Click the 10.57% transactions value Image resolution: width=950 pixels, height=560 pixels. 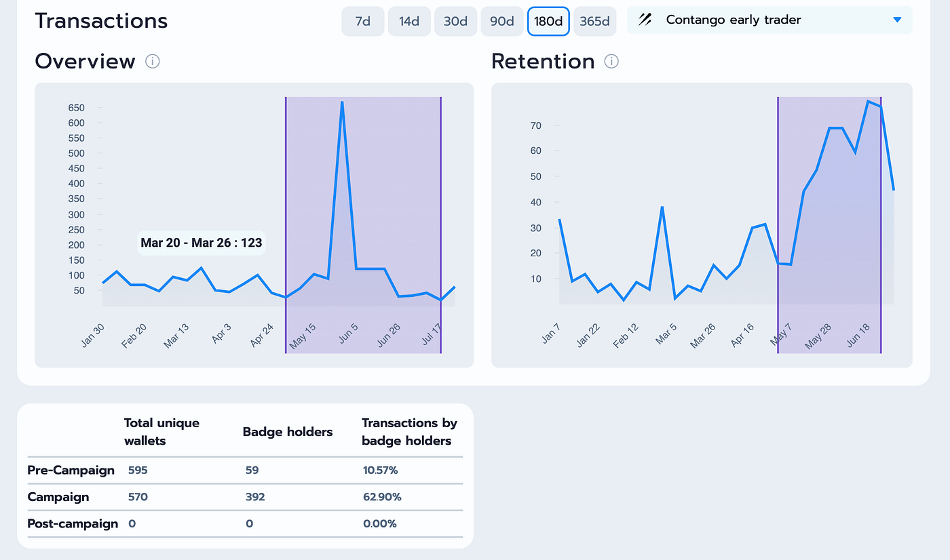(382, 471)
